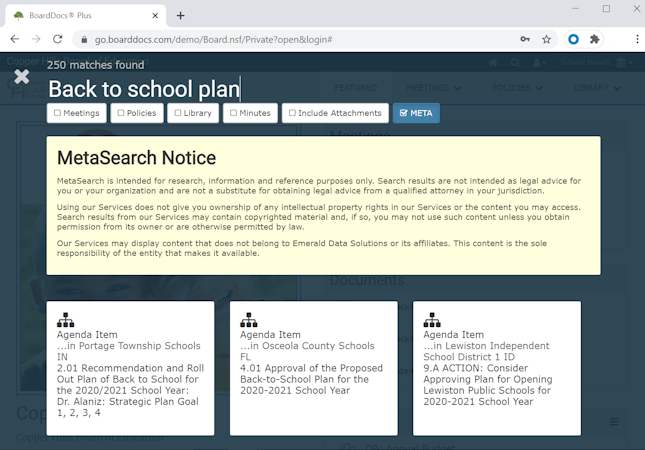The image size is (645, 450).
Task: Toggle the Meetings search filter checkbox
Action: pos(77,113)
